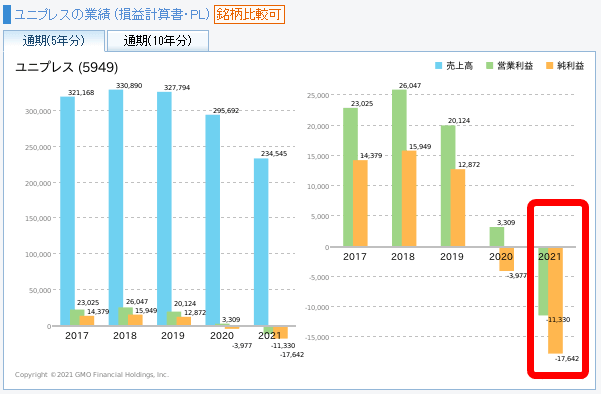The height and width of the screenshot is (394, 601).
Task: Click the 150,000 axis label on left chart
Action: click(x=38, y=218)
